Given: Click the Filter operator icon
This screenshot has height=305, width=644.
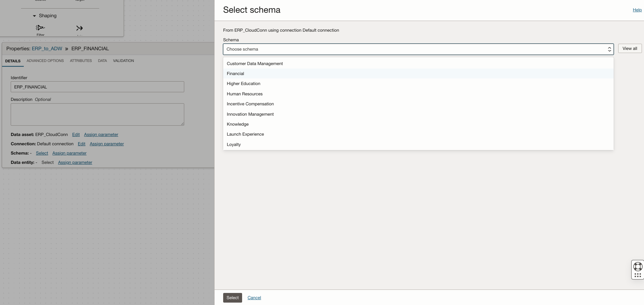Looking at the screenshot, I should [x=40, y=28].
